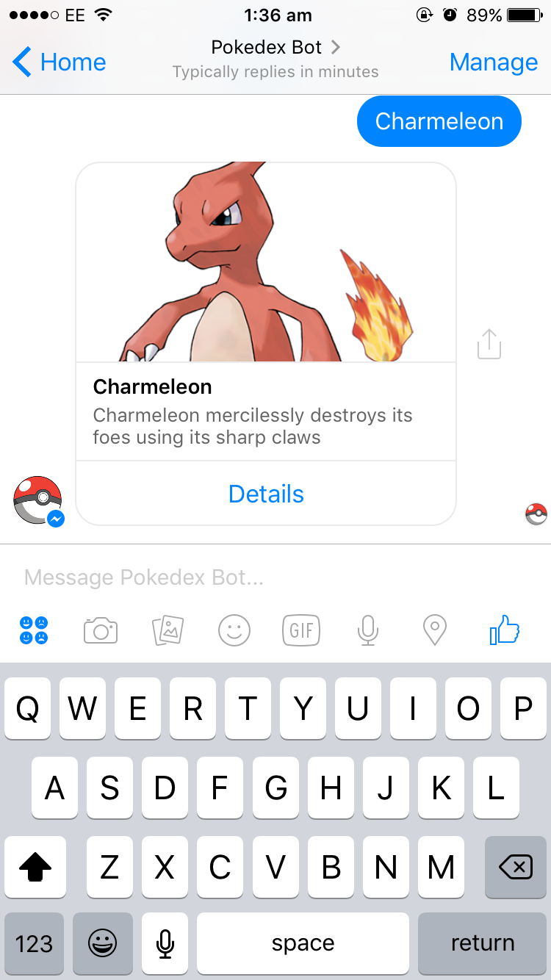Viewport: 551px width, 980px height.
Task: Tap the voice message microphone icon
Action: click(368, 630)
